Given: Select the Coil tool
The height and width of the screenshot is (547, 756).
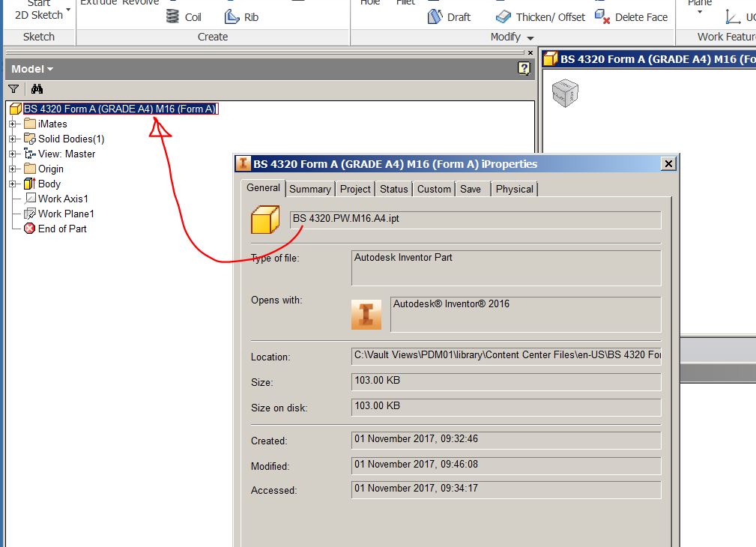Looking at the screenshot, I should click(183, 16).
